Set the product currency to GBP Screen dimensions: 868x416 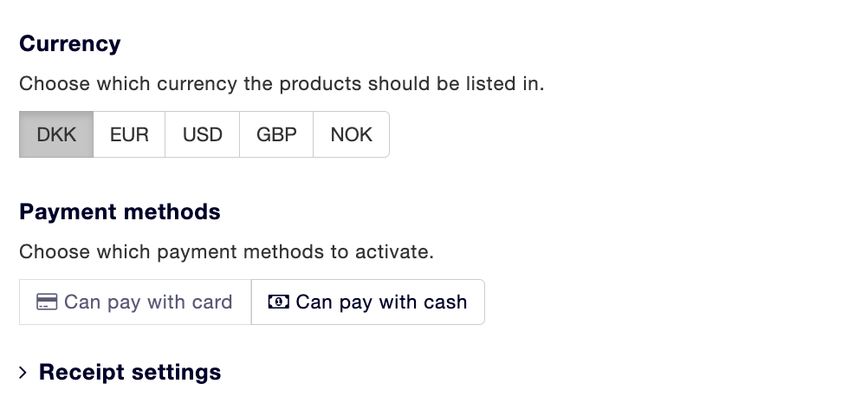point(276,134)
